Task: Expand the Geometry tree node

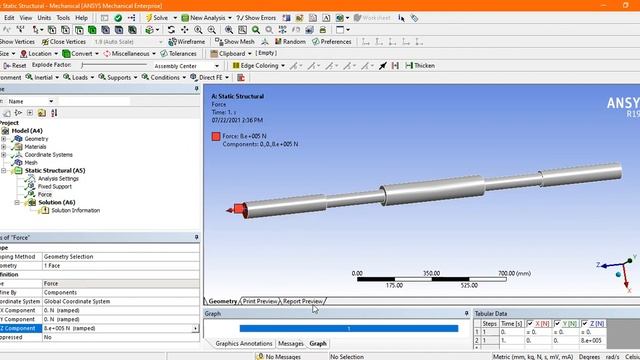Action: tap(4, 139)
